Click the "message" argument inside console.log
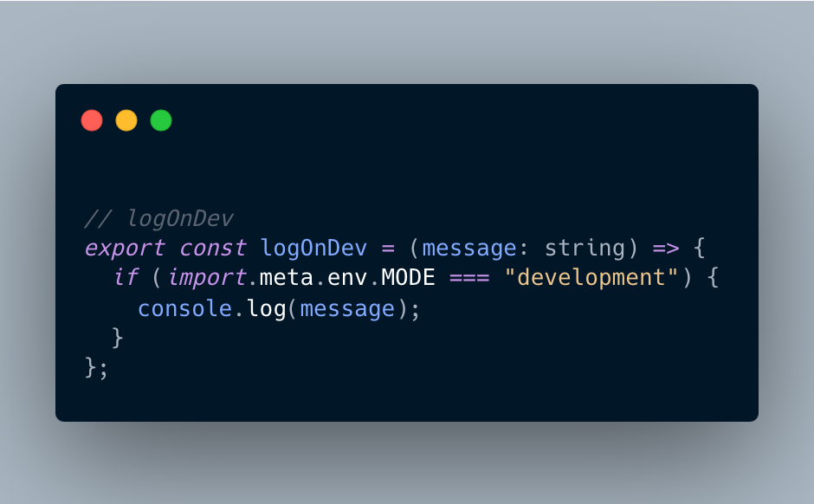This screenshot has width=814, height=504. click(x=347, y=309)
